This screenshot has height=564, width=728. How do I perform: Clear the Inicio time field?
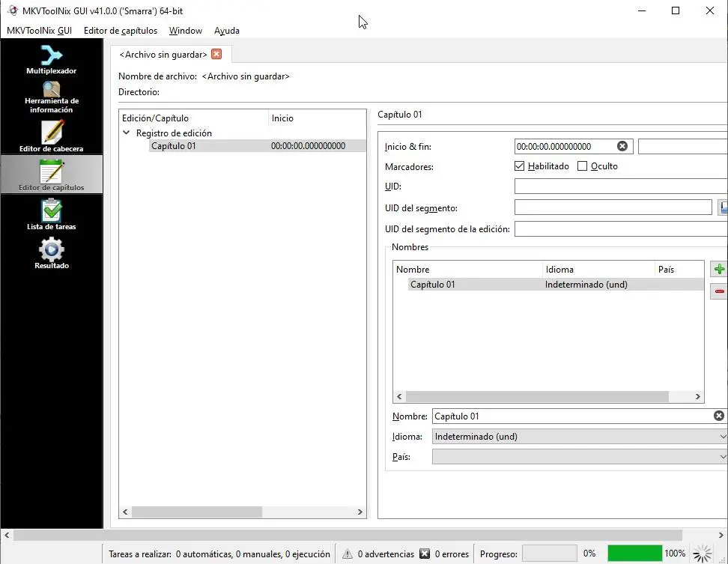point(622,146)
